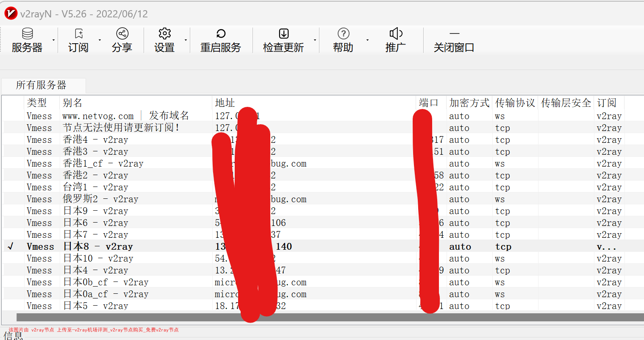Click v2ray subscription cell in 日本5 row
The width and height of the screenshot is (644, 340).
pos(609,306)
